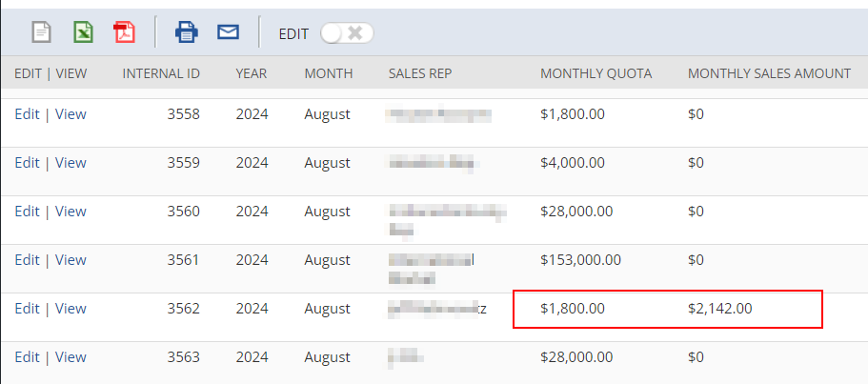View record 3563 details
The width and height of the screenshot is (868, 384).
coord(71,357)
